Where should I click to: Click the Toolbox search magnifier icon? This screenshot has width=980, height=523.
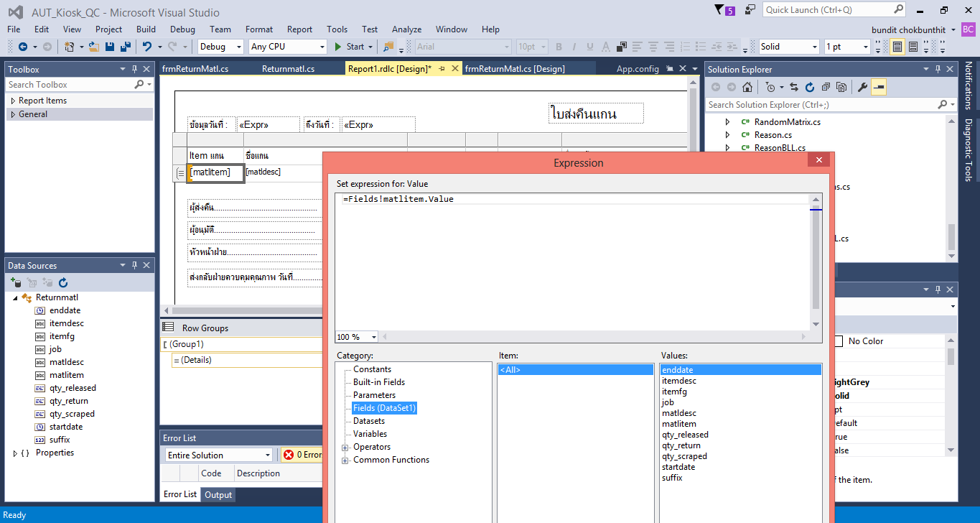click(x=139, y=85)
